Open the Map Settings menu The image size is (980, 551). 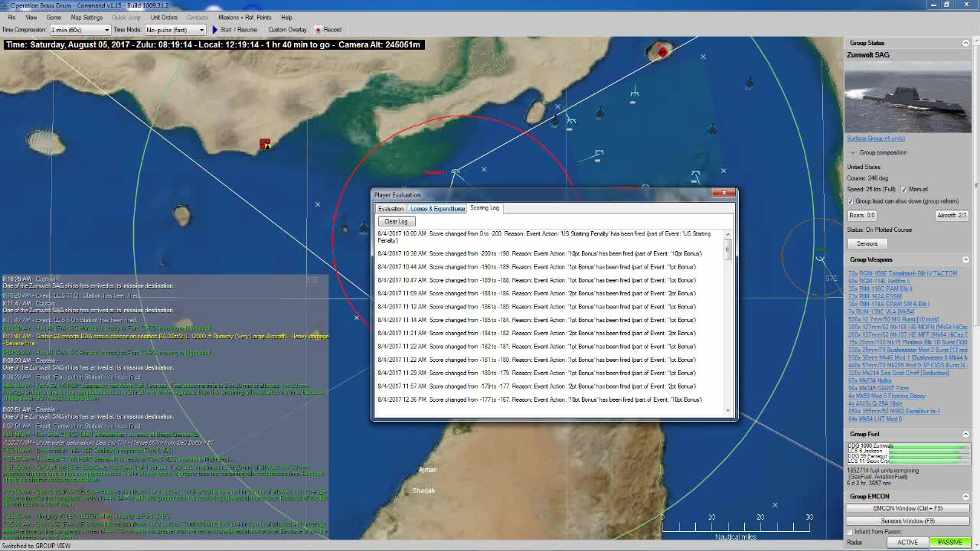pos(87,17)
